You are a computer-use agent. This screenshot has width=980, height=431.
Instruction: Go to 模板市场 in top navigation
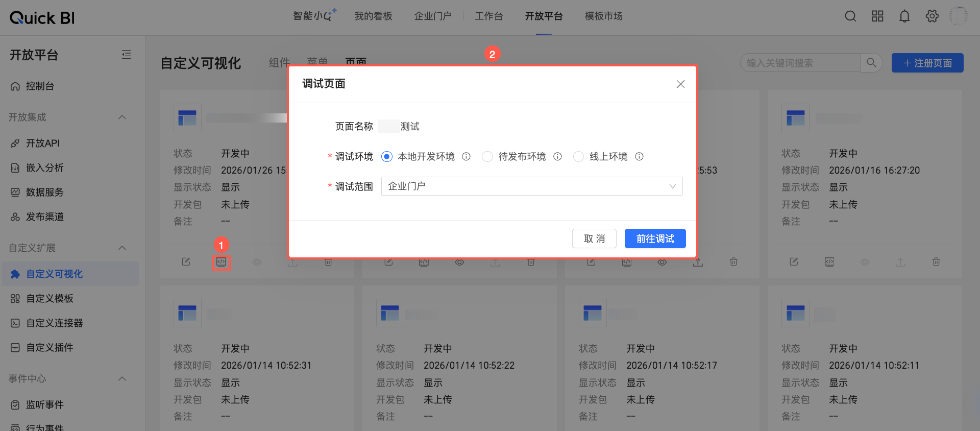pos(603,16)
